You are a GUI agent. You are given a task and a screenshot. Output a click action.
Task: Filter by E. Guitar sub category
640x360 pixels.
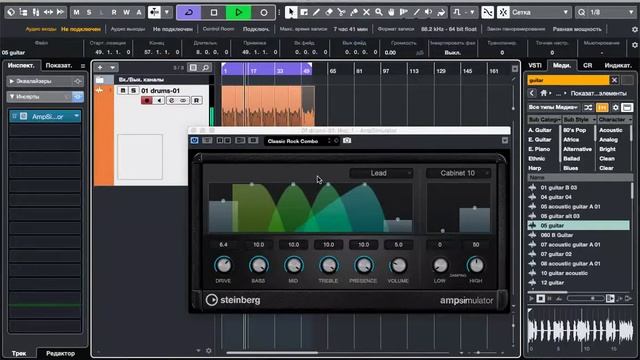pos(540,140)
